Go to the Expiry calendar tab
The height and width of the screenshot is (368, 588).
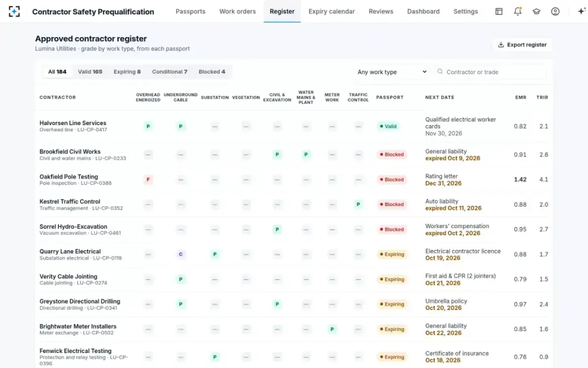tap(332, 11)
